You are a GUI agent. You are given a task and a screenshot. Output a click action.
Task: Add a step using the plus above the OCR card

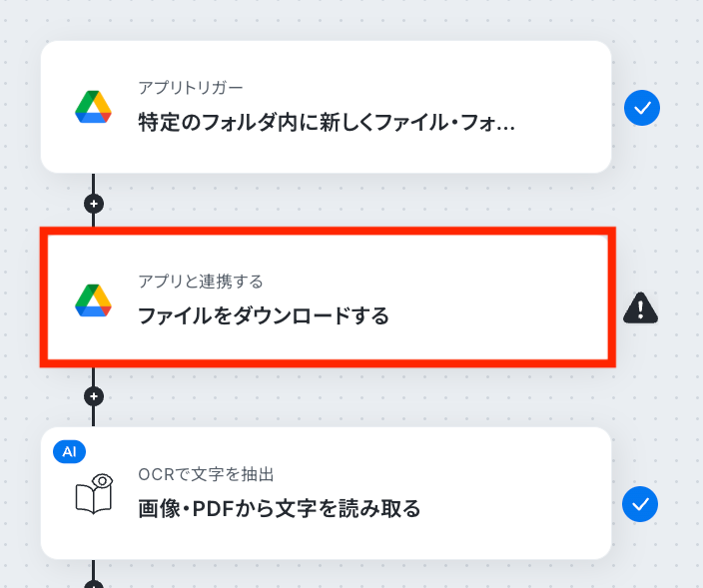(94, 396)
